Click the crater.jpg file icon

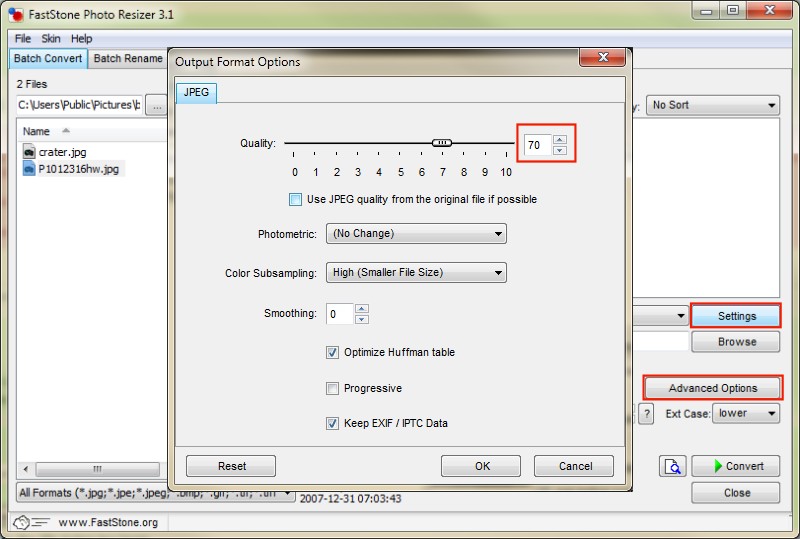tap(29, 152)
